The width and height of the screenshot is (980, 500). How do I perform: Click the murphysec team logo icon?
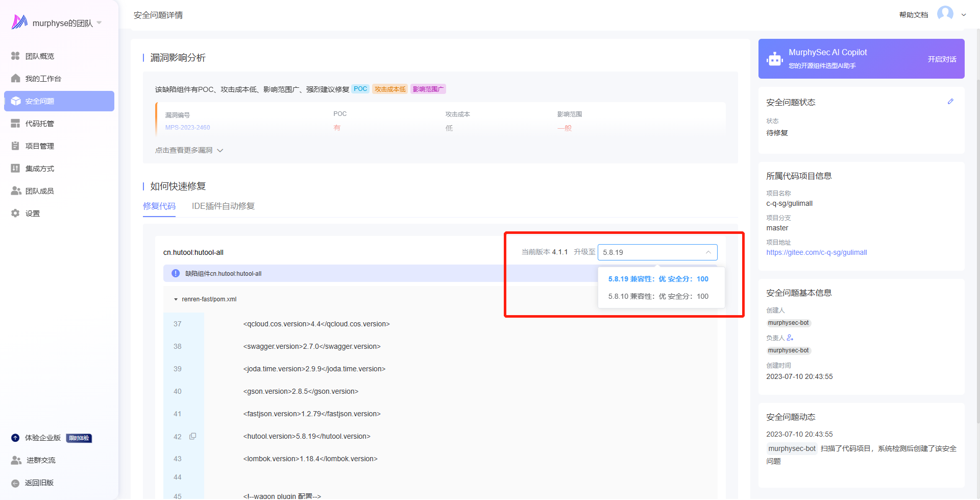coord(19,22)
